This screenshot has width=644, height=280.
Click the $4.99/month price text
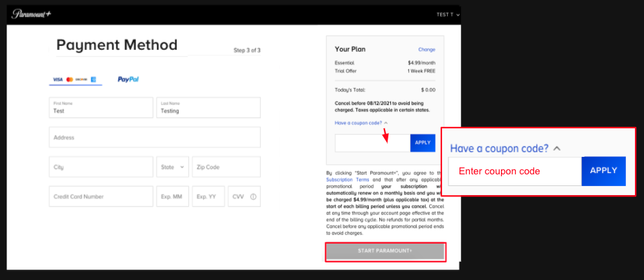click(x=421, y=63)
